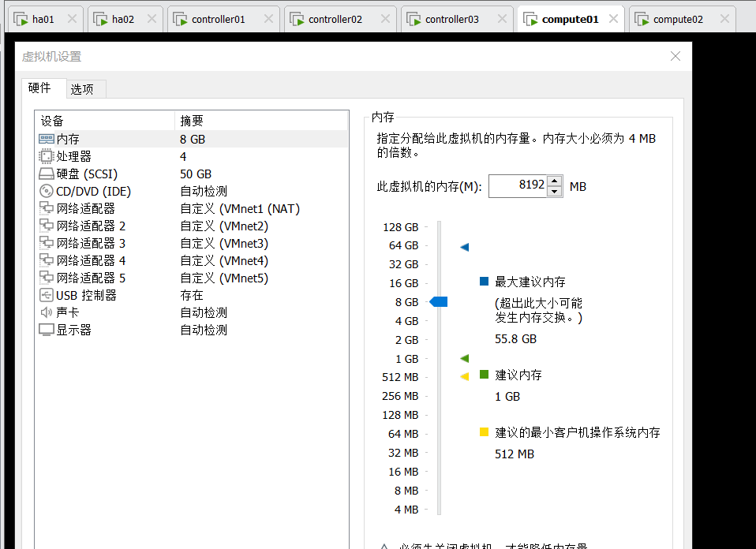Close the ha02 tab
Image resolution: width=756 pixels, height=549 pixels.
[x=152, y=19]
